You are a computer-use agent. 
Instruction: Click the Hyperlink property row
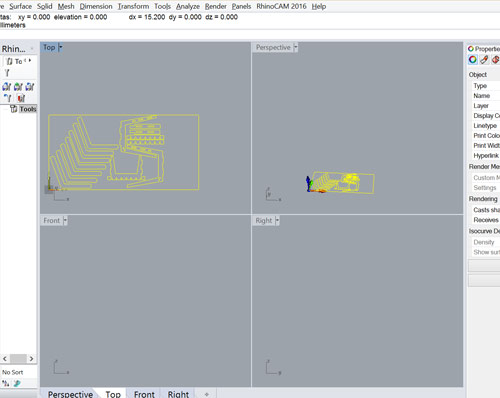pos(486,156)
